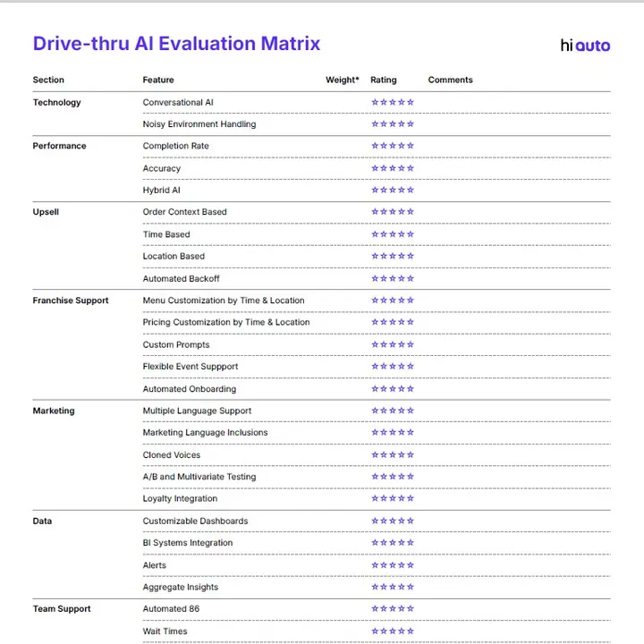This screenshot has height=644, width=644.
Task: Click the hi auto logo
Action: [x=585, y=46]
